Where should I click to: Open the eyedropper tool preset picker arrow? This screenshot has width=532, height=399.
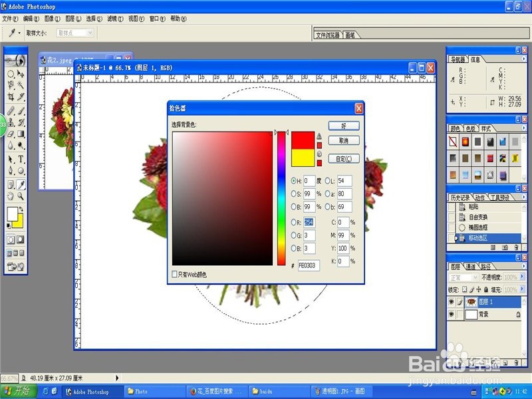[19, 33]
